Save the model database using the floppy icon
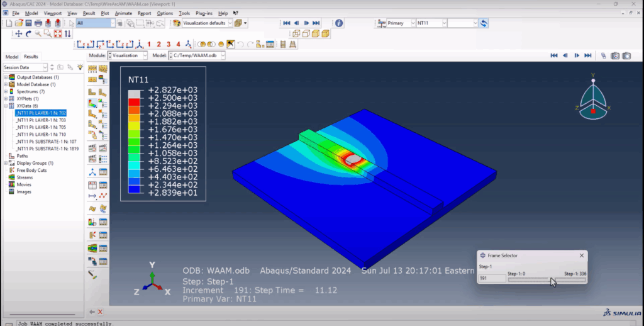 coord(28,23)
